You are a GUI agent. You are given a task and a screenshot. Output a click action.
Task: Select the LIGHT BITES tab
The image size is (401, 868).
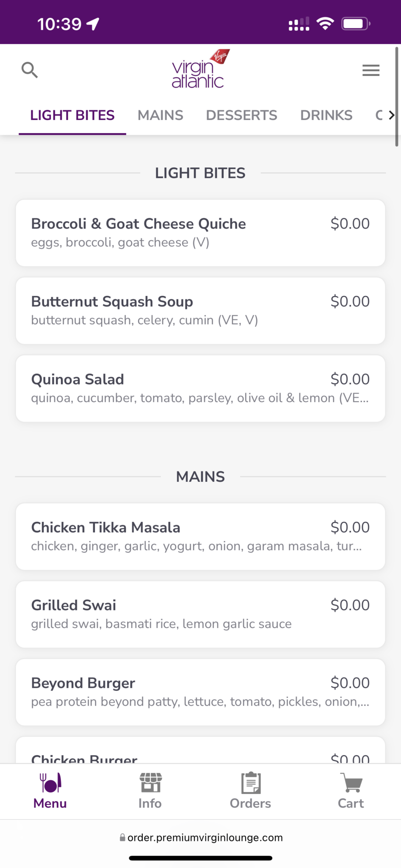[x=72, y=115]
